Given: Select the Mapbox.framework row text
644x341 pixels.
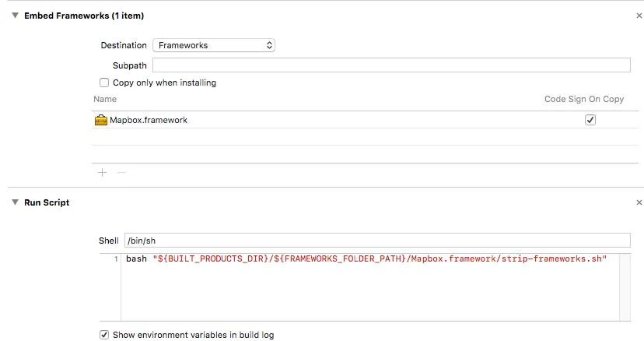Looking at the screenshot, I should click(149, 120).
